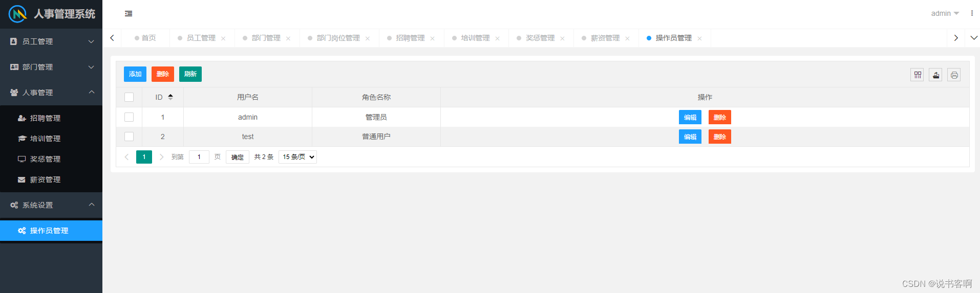Image resolution: width=980 pixels, height=293 pixels.
Task: Collapse the 人事管理 sidebar menu
Action: click(51, 93)
